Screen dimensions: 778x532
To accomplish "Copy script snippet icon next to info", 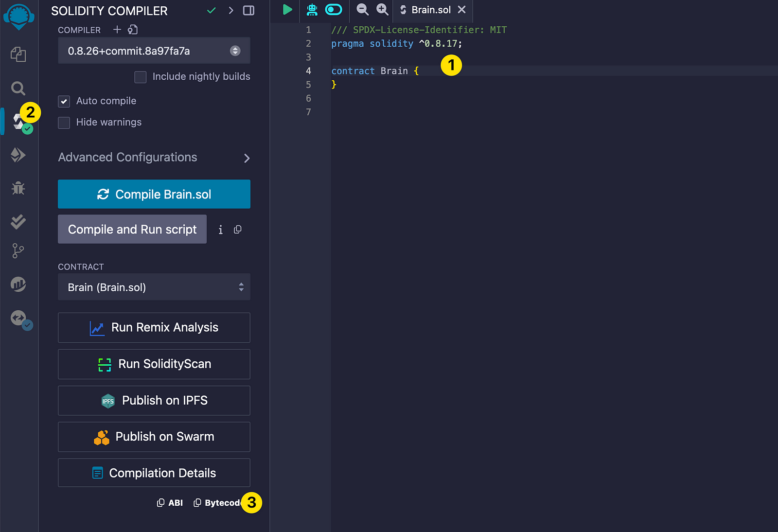I will (x=238, y=230).
